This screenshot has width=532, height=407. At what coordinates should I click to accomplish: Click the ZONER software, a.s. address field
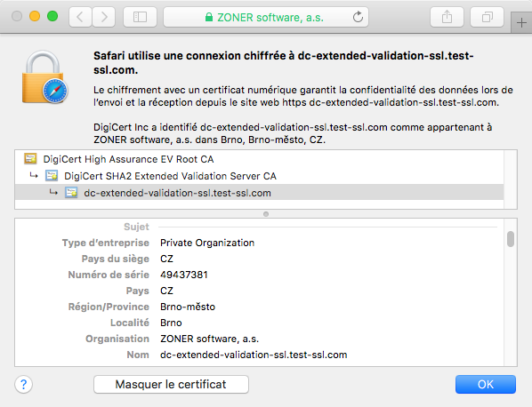click(x=266, y=17)
